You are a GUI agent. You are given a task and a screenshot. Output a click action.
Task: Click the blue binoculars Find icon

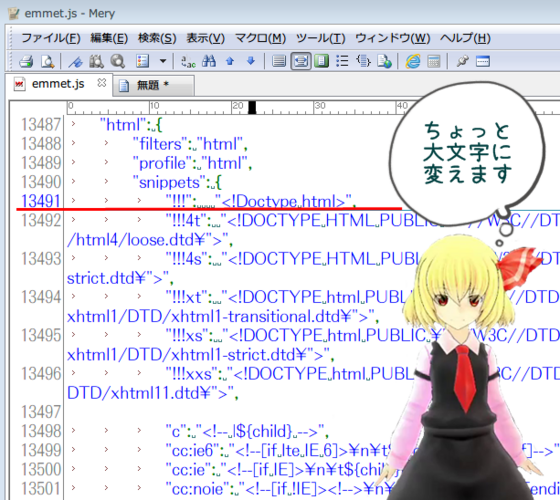[x=209, y=61]
